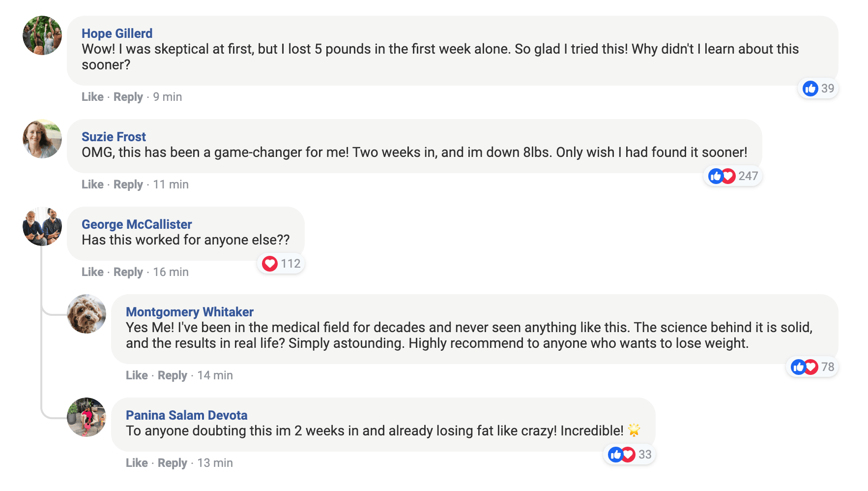Reply to Montgomery Whitaker's comment
The width and height of the screenshot is (868, 491).
coord(172,375)
